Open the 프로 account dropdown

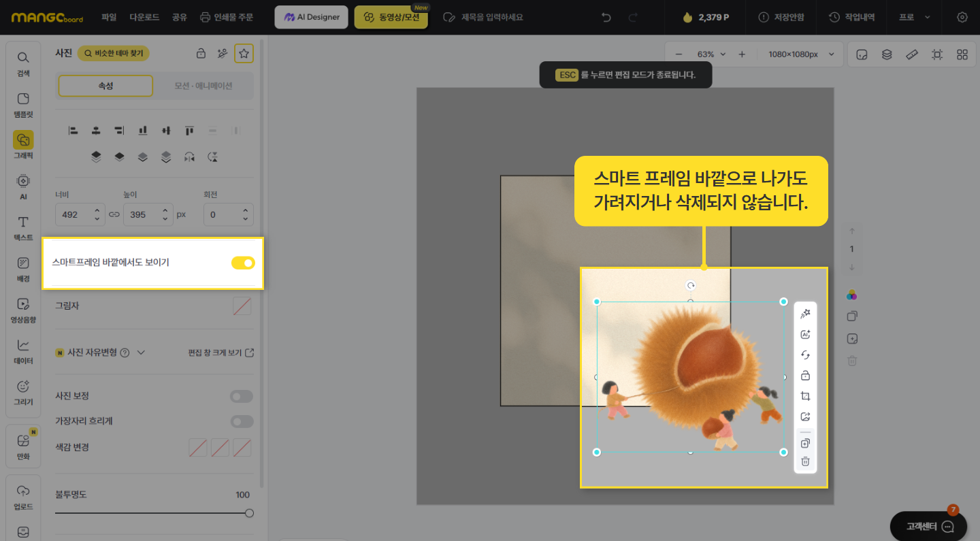tap(914, 17)
